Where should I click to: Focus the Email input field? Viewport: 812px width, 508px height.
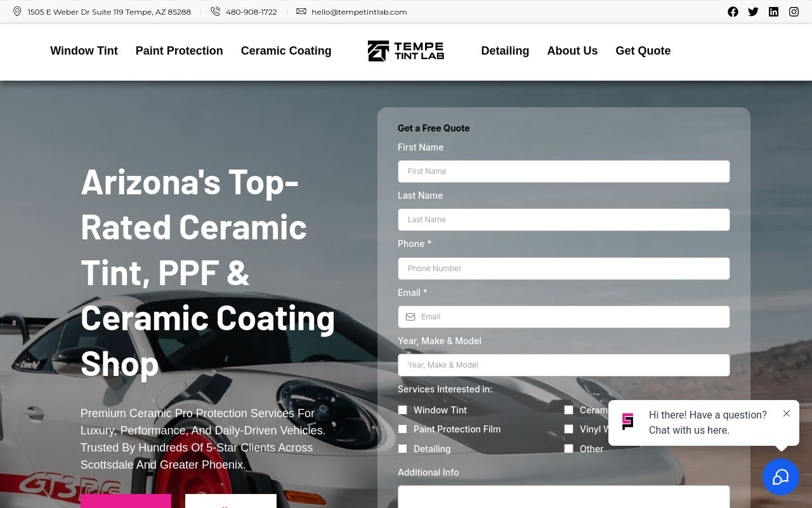pos(563,317)
